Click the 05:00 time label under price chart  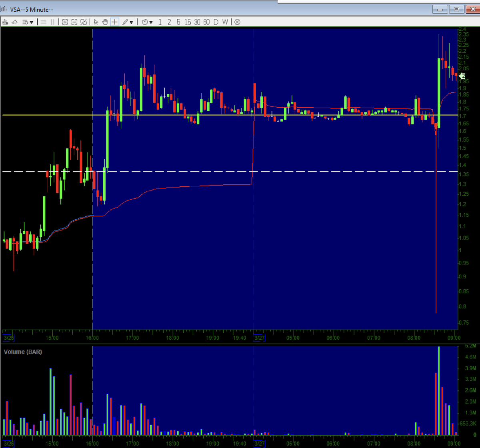pos(293,338)
